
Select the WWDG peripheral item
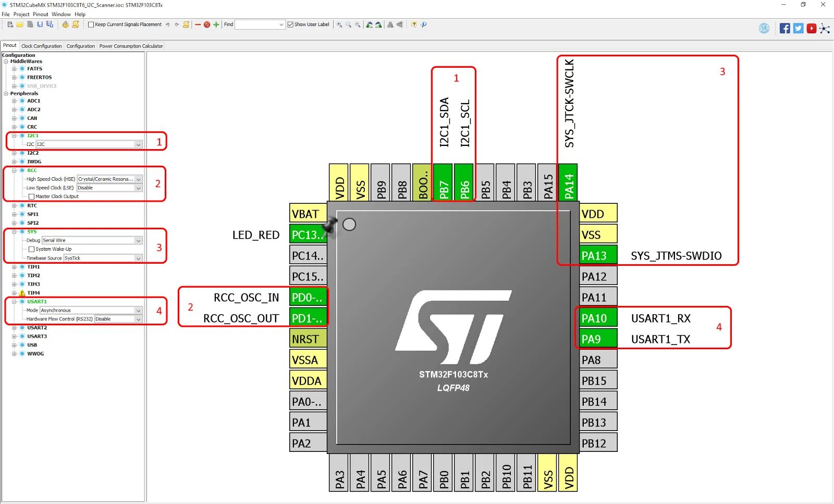(x=35, y=354)
